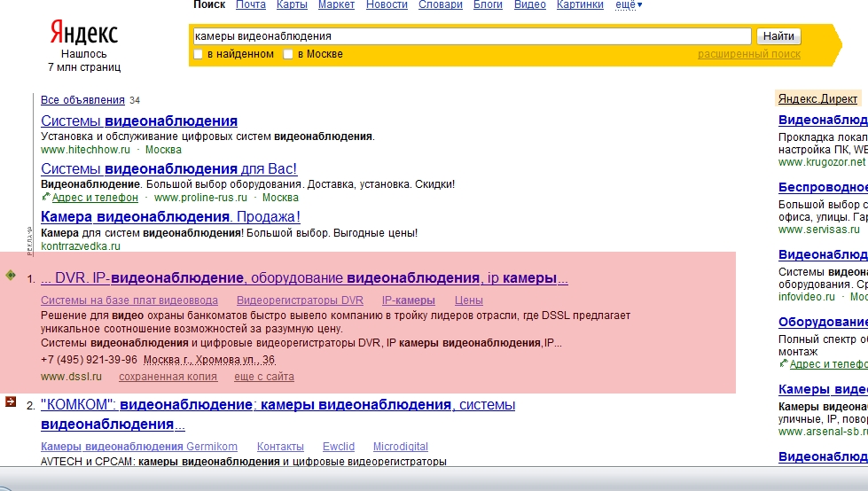Click green diamond icon beside result 1

pos(11,275)
